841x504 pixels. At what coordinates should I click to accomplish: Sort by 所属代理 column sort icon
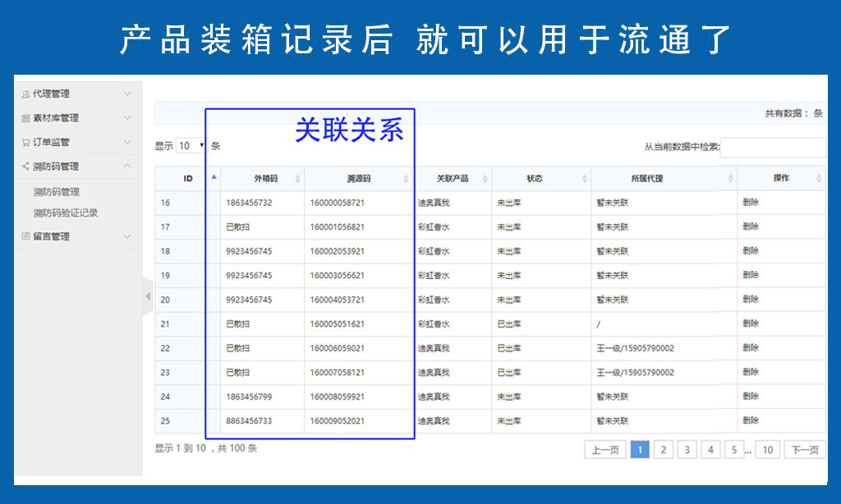pos(730,178)
